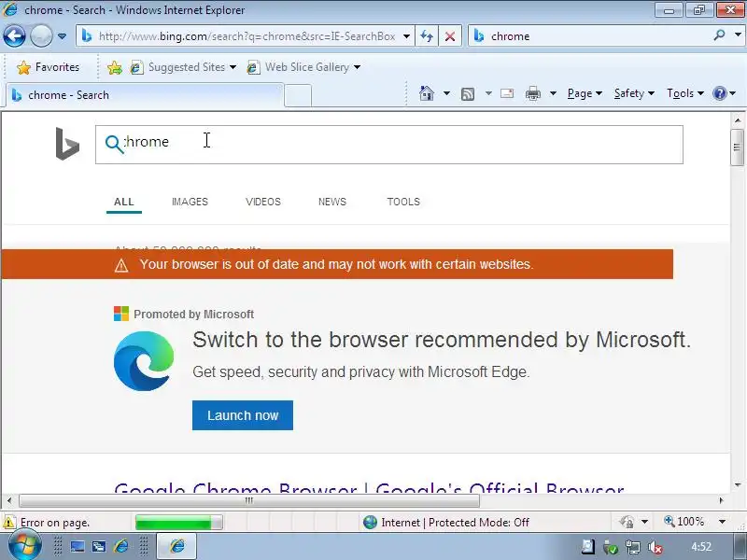Open the Page menu
The height and width of the screenshot is (560, 747).
pyautogui.click(x=585, y=93)
